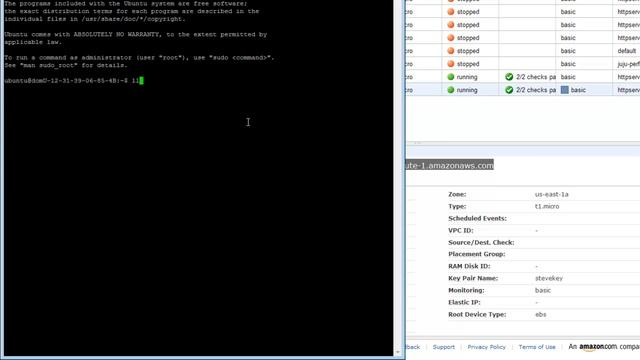
Task: Click the "stopped" text in the default row
Action: [x=468, y=51]
